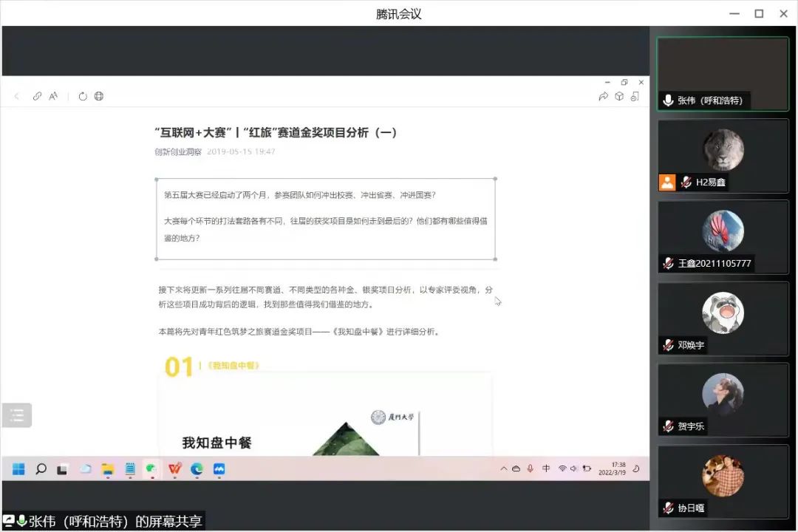This screenshot has width=798, height=532.
Task: Open the font size adjustment icon
Action: click(53, 96)
